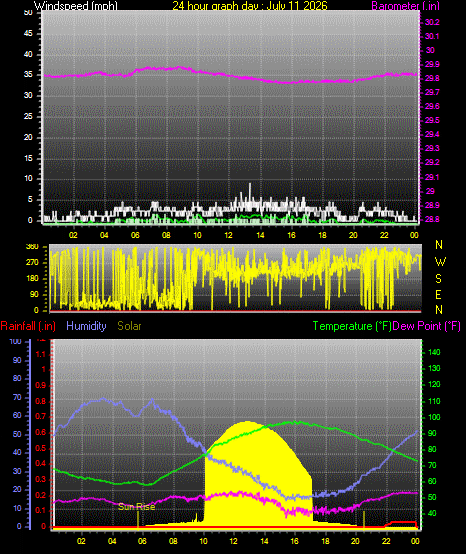The image size is (466, 554).
Task: Click barometer scale value 29.9
Action: point(432,64)
